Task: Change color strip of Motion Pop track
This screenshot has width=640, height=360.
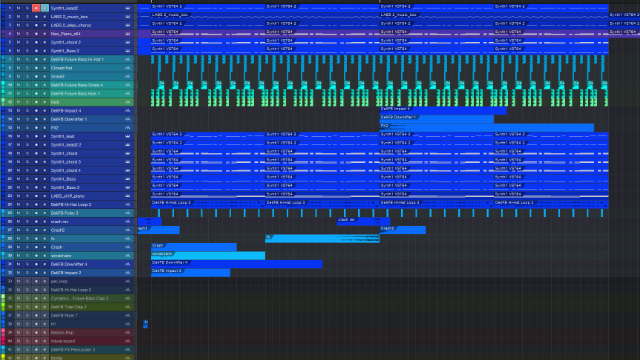Action: point(3,332)
